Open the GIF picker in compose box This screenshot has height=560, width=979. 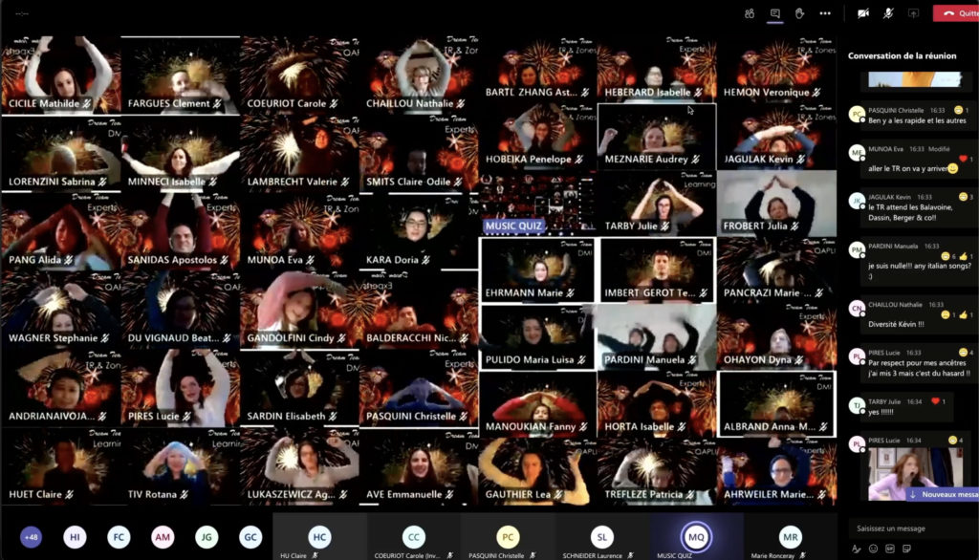890,549
